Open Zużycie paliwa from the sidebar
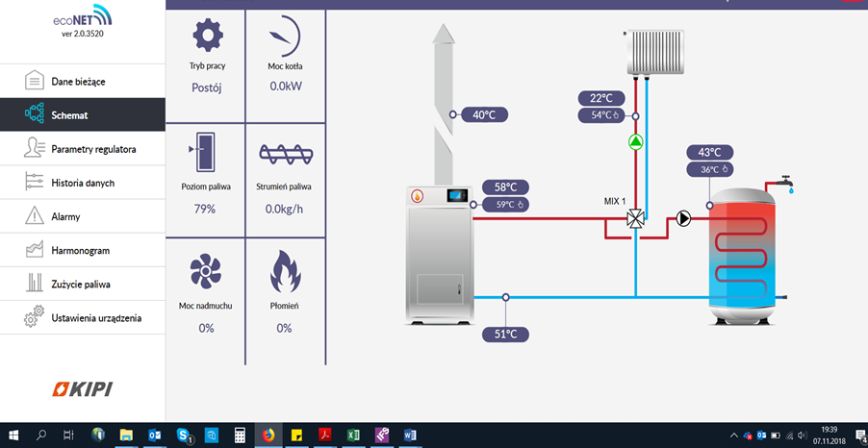868x448 pixels. pos(81,284)
